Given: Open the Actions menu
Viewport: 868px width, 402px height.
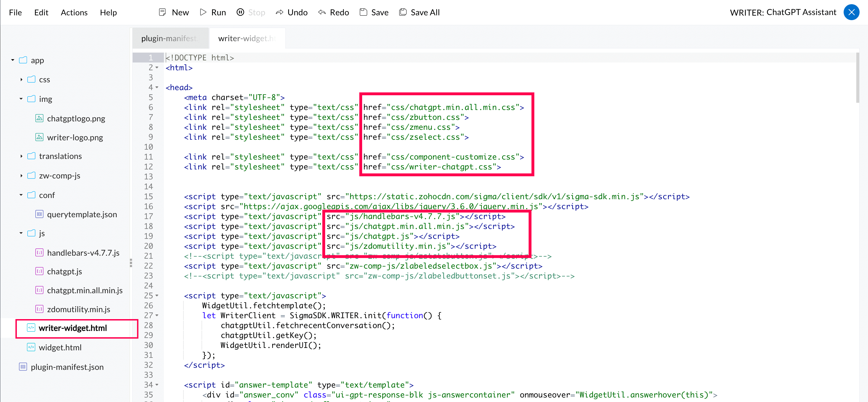Looking at the screenshot, I should 74,12.
